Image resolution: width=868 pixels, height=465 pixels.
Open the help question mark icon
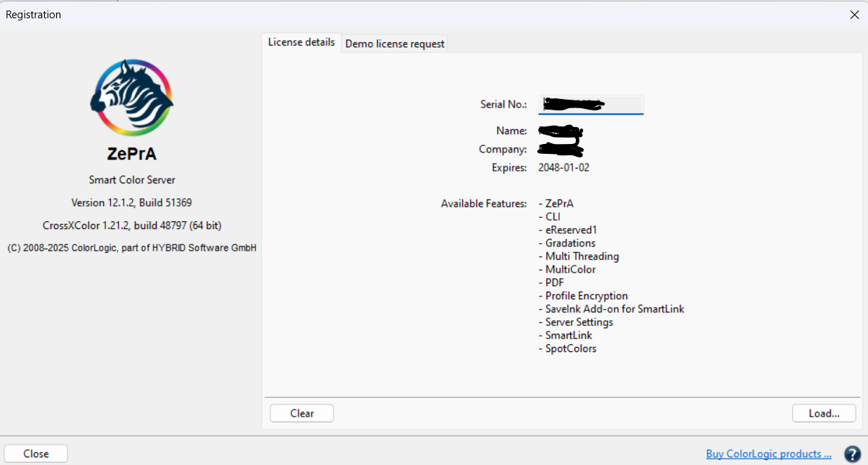(853, 454)
